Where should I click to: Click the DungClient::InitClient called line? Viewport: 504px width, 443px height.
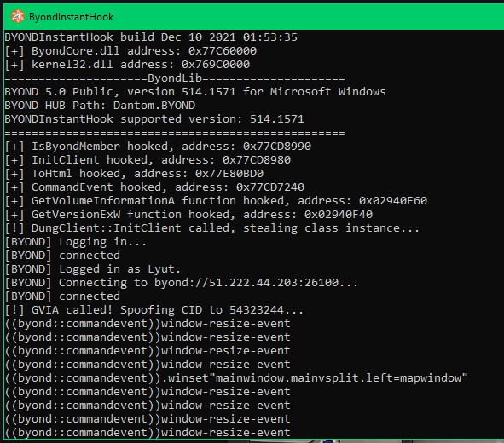[212, 228]
